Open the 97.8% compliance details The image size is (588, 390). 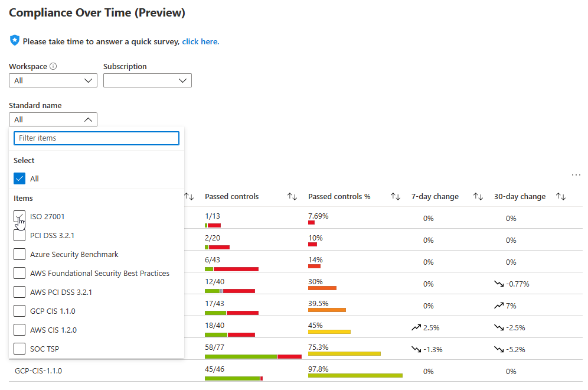(319, 368)
